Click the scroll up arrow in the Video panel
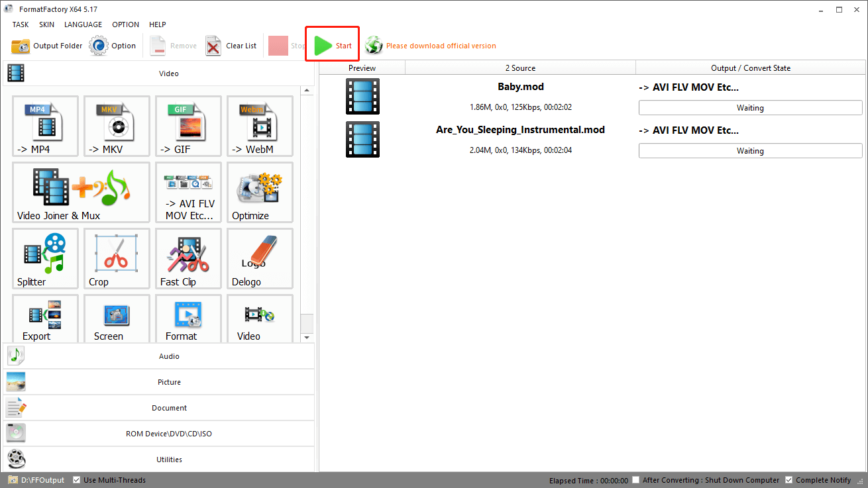Viewport: 868px width, 488px height. (307, 91)
